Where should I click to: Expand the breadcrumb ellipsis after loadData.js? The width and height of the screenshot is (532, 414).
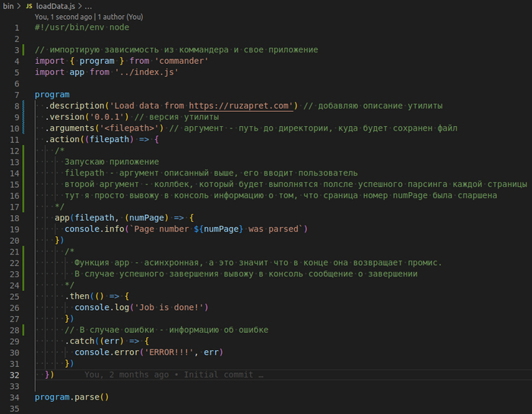(88, 6)
